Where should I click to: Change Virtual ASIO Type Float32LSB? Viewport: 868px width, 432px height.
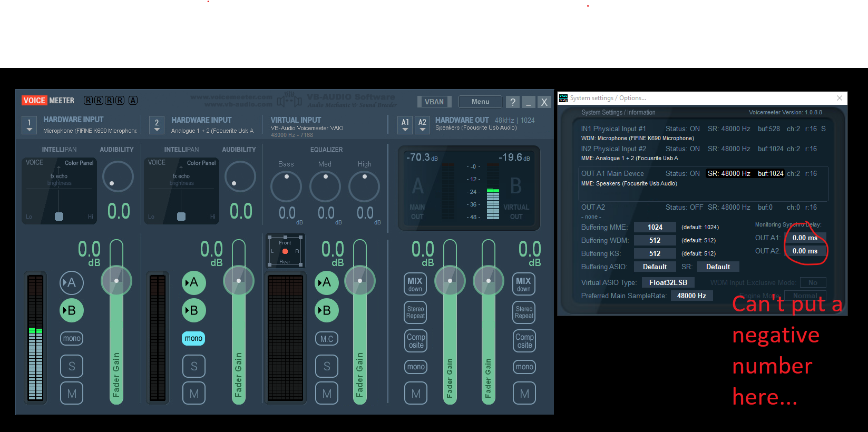(x=668, y=282)
